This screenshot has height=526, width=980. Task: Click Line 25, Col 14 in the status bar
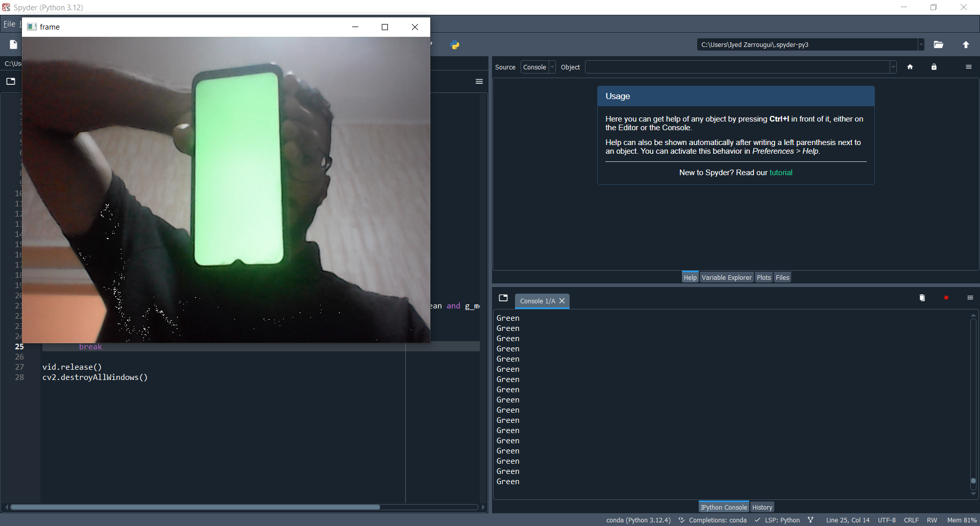848,520
